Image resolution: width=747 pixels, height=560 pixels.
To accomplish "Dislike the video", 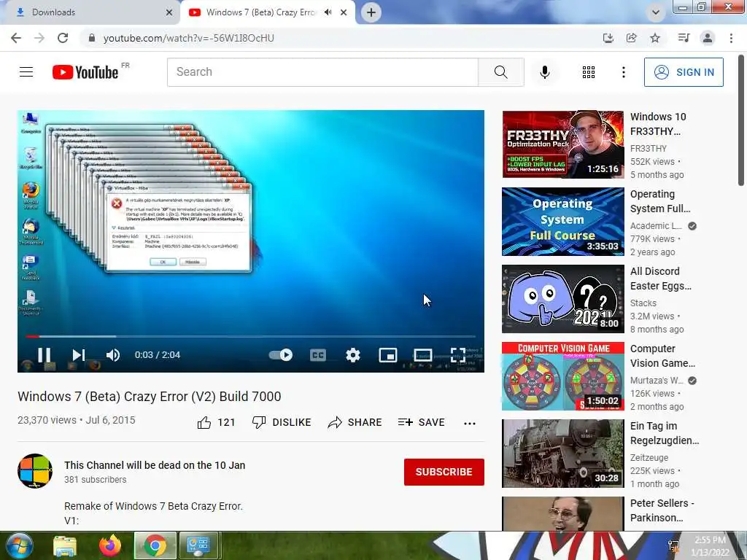I will point(282,422).
